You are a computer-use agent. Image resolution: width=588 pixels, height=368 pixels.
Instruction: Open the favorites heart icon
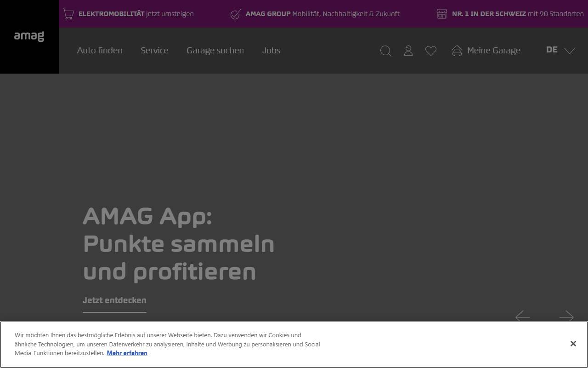click(x=431, y=51)
